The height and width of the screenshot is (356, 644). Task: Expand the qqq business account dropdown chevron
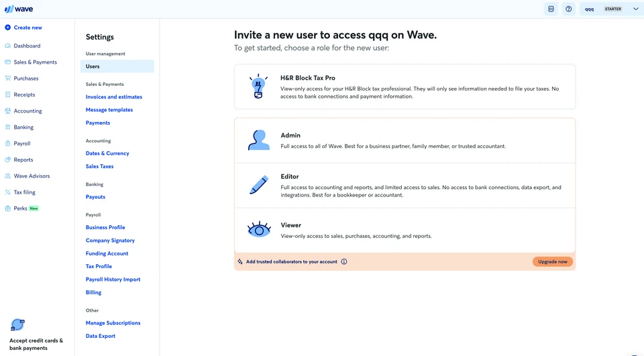pos(635,9)
